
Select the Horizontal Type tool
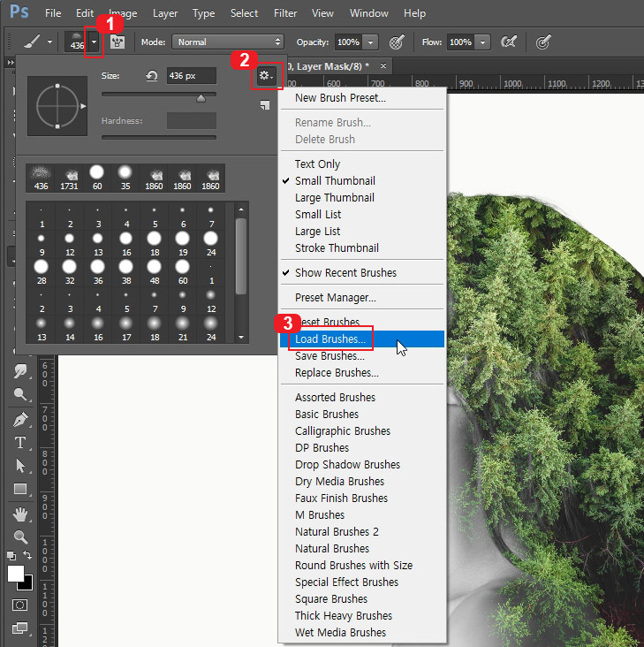pos(19,443)
